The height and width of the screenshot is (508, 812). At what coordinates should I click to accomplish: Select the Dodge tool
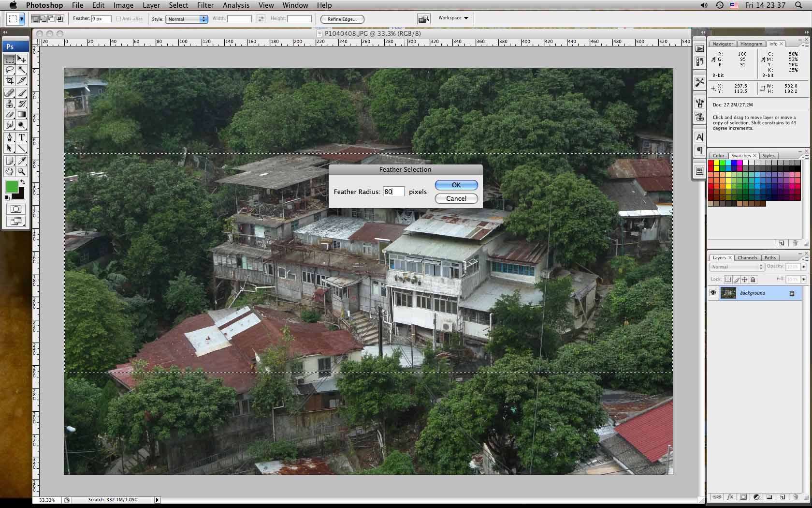coord(22,125)
